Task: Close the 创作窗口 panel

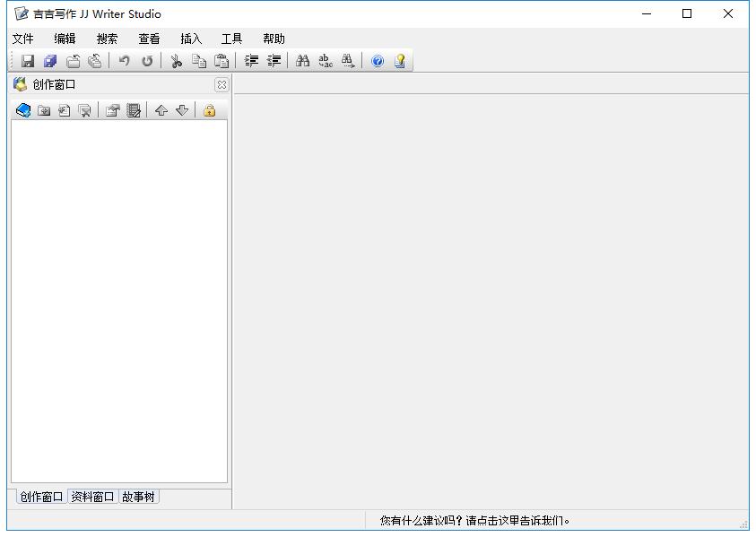Action: 222,84
